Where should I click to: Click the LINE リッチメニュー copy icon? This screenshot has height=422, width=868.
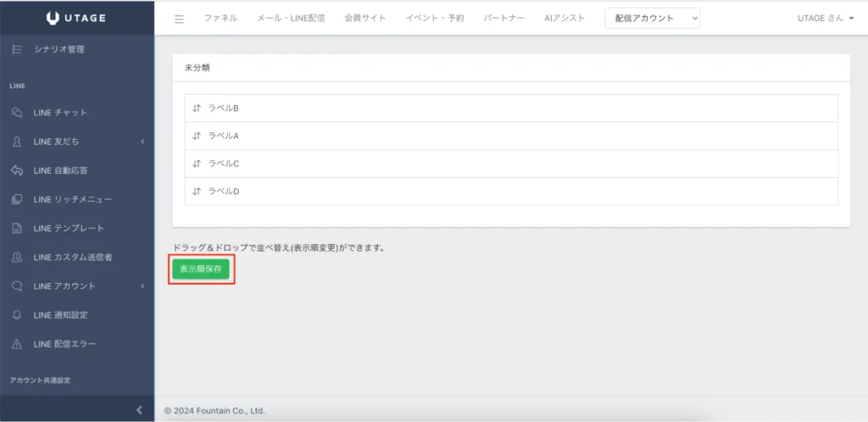pos(17,199)
